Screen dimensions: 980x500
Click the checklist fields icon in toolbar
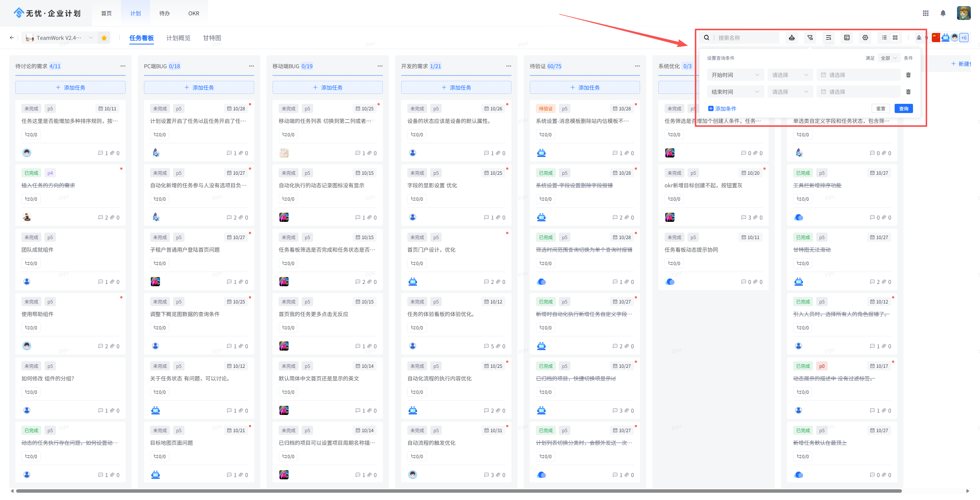tap(847, 38)
